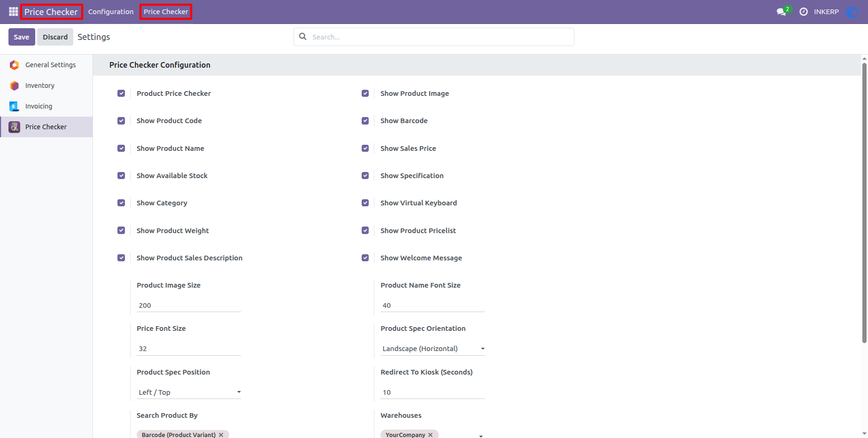Image resolution: width=868 pixels, height=438 pixels.
Task: Click the Save button
Action: (x=22, y=37)
